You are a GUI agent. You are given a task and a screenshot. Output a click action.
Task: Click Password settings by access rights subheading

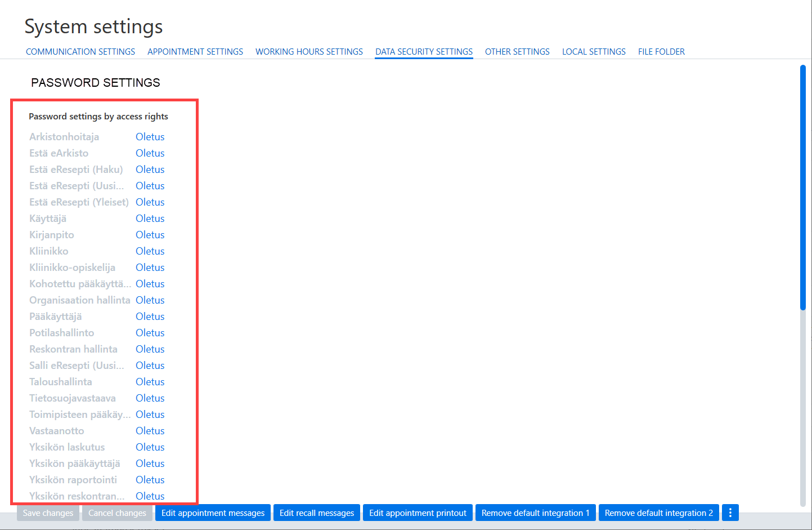click(x=98, y=117)
